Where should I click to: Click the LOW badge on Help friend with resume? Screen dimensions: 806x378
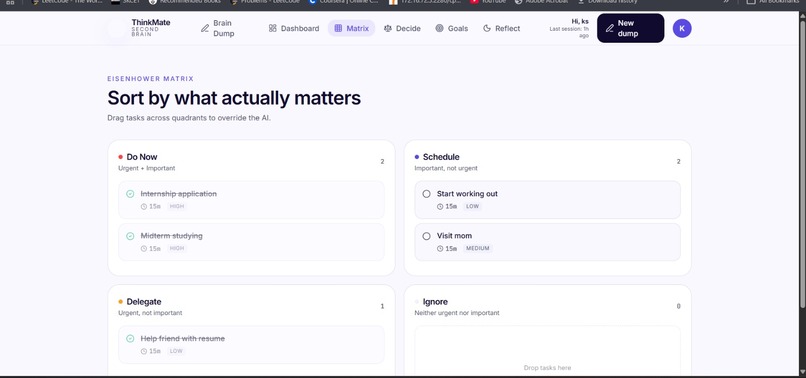click(x=176, y=351)
